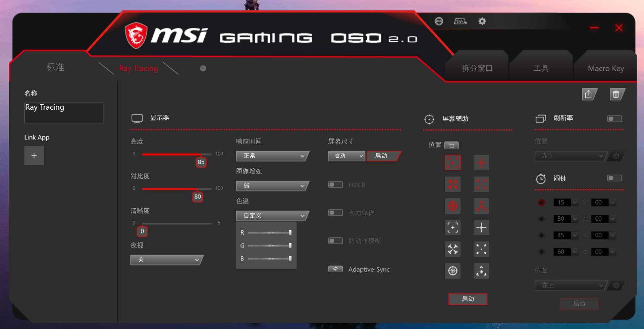Select white circle target crosshair
Screen dimensions: 644x329
click(453, 271)
